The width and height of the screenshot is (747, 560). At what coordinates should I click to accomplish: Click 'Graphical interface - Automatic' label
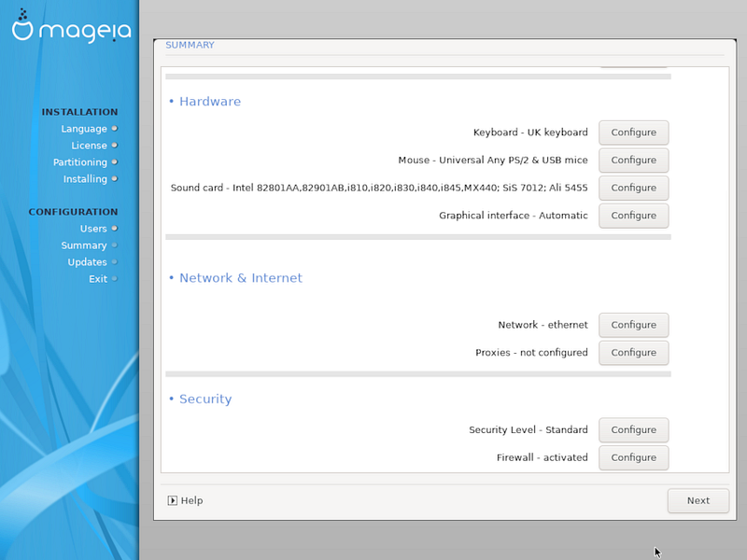click(513, 216)
